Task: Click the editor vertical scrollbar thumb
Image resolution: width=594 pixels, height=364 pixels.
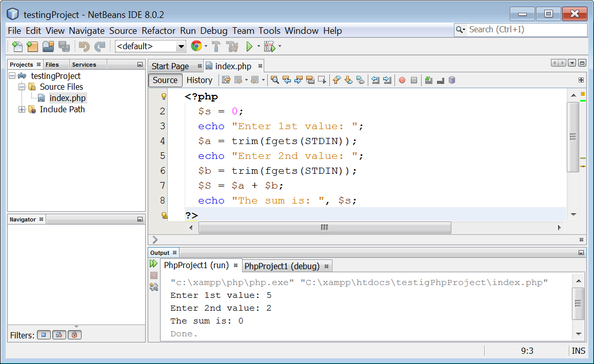Action: click(x=573, y=137)
